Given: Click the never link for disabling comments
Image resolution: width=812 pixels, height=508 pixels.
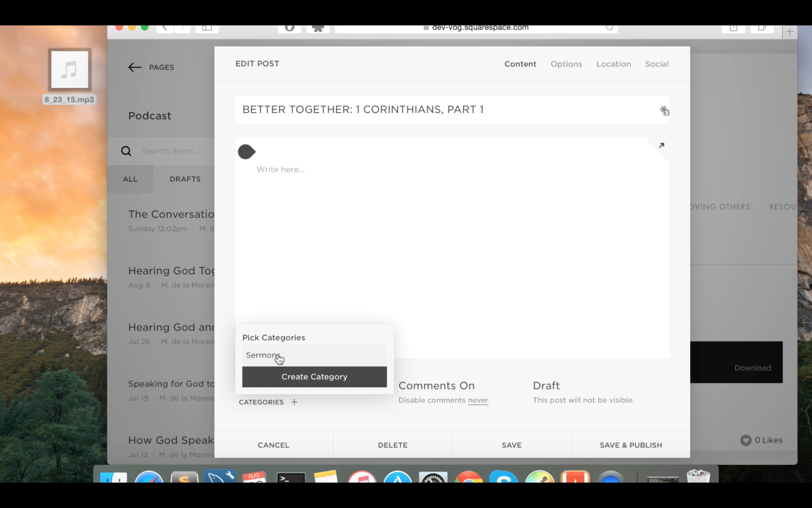Looking at the screenshot, I should [478, 400].
